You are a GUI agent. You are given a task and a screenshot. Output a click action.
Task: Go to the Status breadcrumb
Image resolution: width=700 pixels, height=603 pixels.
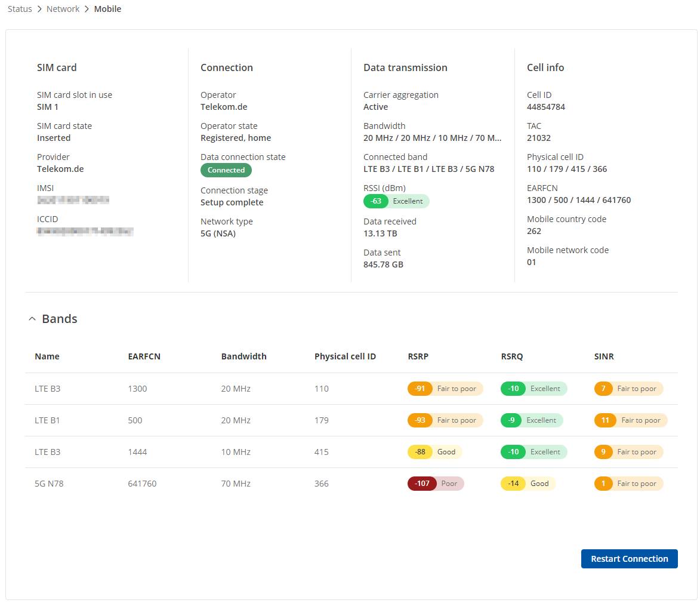click(x=20, y=10)
